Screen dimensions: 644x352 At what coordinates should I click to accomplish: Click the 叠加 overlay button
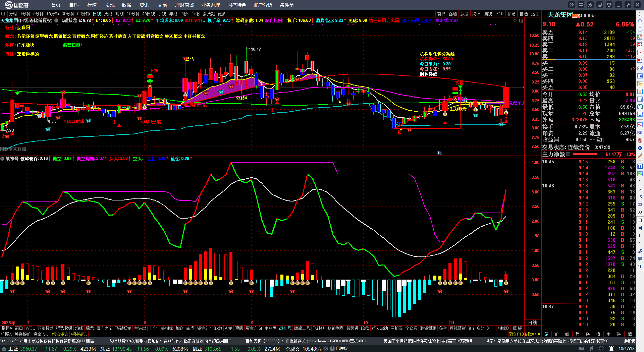pos(453,14)
